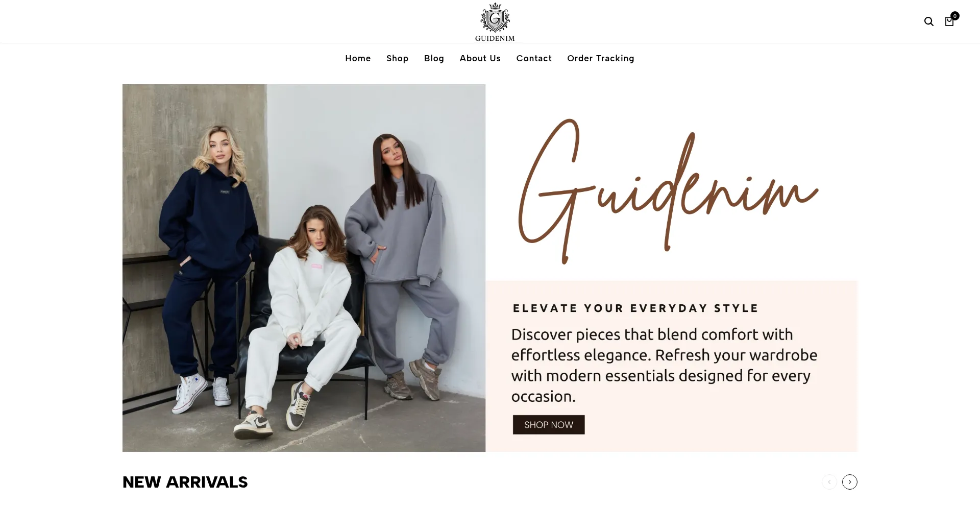980x507 pixels.
Task: Open the Blog page from navigation
Action: (x=434, y=58)
